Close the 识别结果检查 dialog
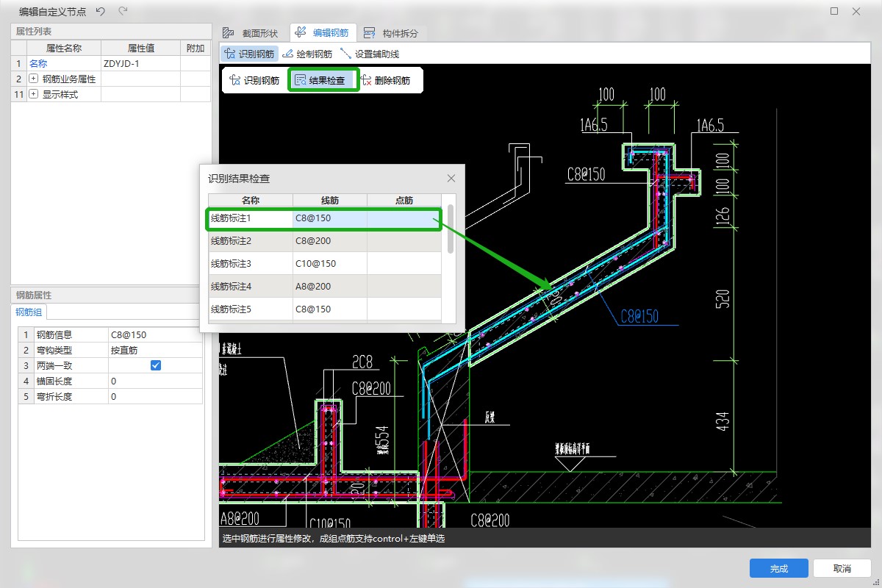The width and height of the screenshot is (882, 588). [x=451, y=178]
